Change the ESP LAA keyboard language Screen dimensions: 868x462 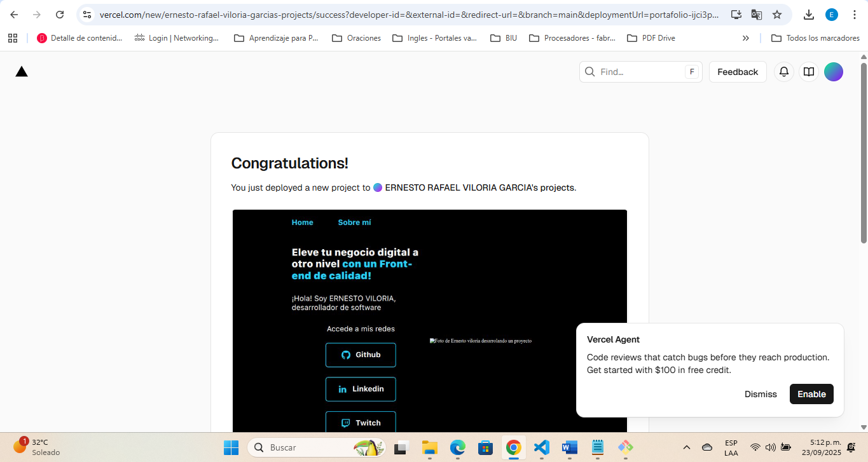click(x=731, y=447)
